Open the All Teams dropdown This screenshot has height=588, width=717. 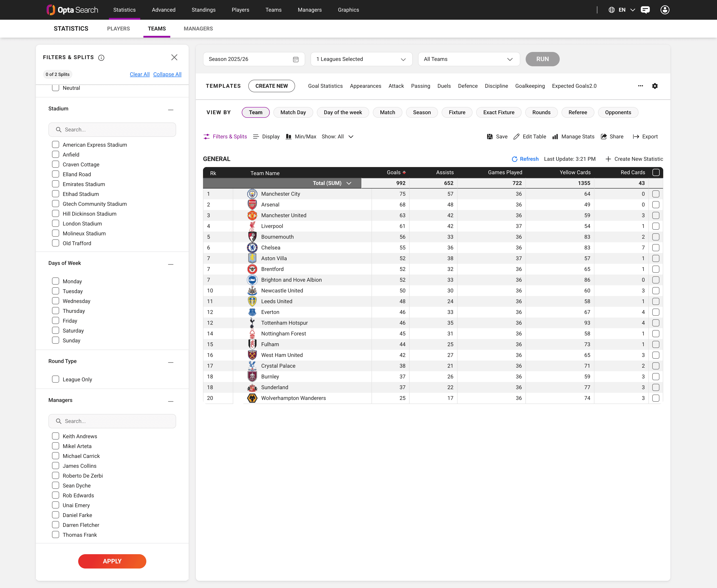[469, 59]
